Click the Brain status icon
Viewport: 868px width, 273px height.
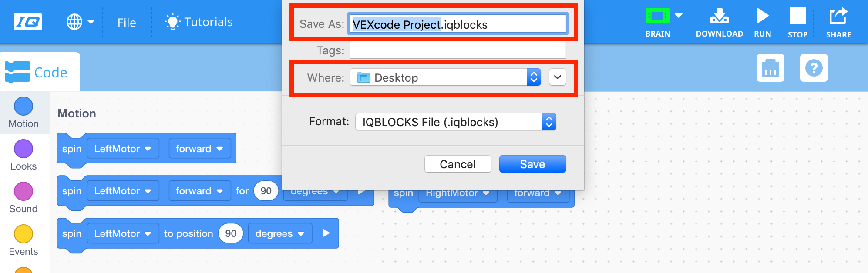tap(657, 17)
